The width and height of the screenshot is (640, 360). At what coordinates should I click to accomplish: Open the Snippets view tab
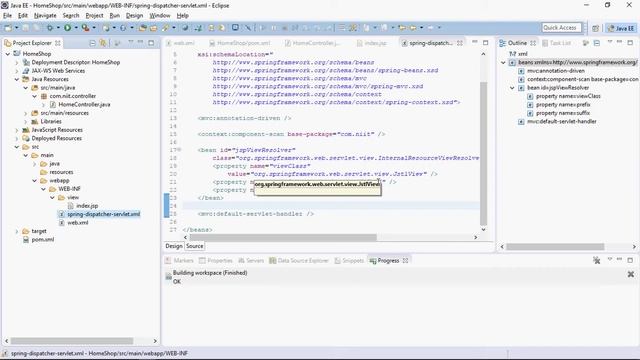[349, 260]
